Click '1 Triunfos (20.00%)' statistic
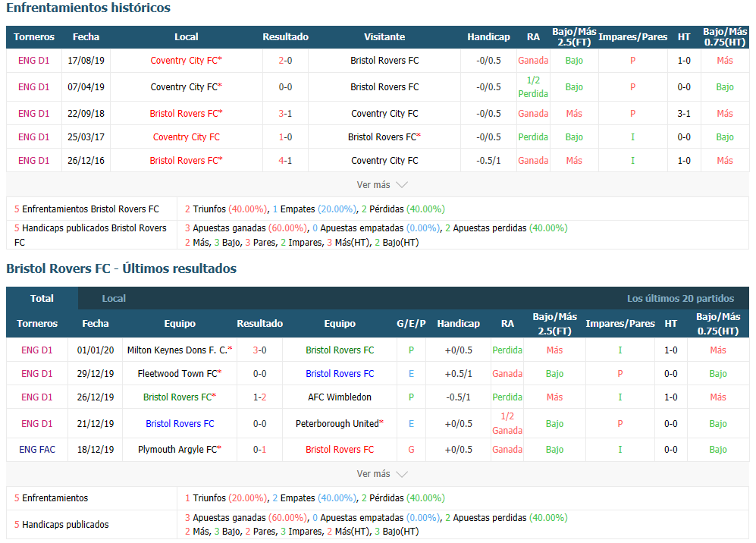This screenshot has width=756, height=543. coord(226,498)
